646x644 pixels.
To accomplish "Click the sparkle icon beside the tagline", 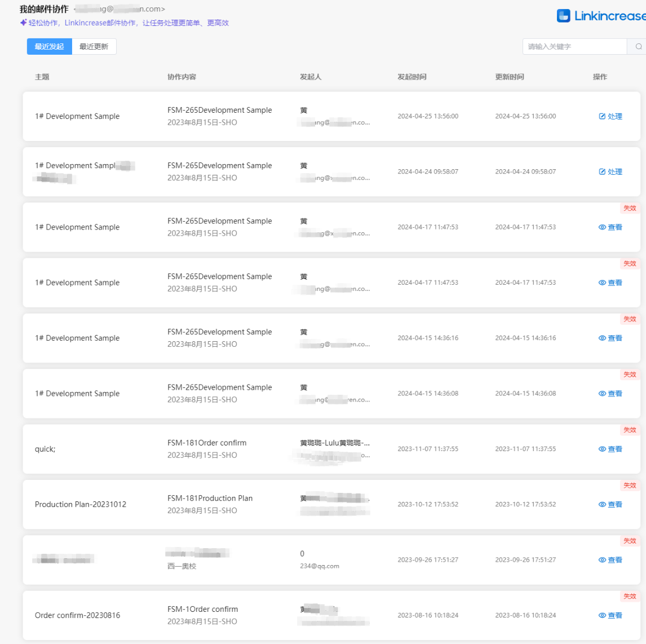I will [x=23, y=23].
